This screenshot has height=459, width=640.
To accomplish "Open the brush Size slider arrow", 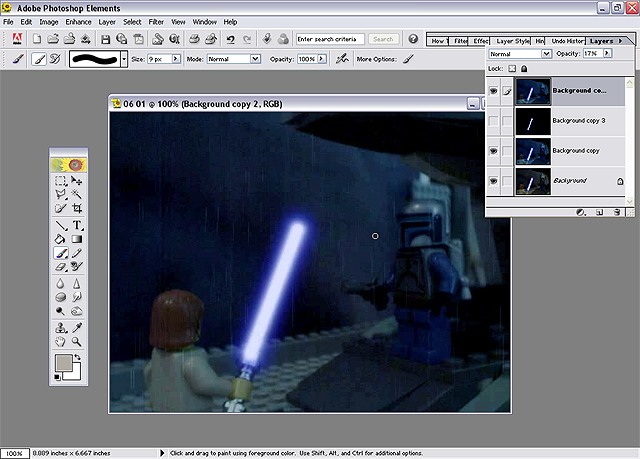I will point(176,59).
